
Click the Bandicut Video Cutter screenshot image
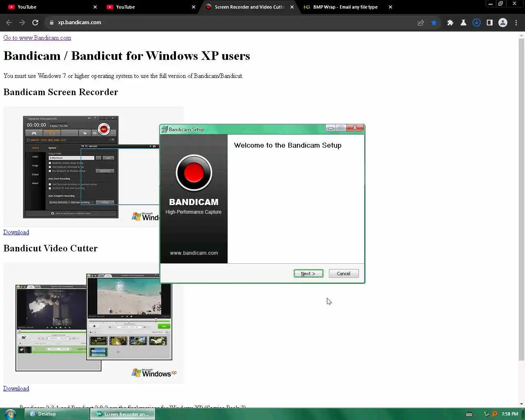[94, 323]
